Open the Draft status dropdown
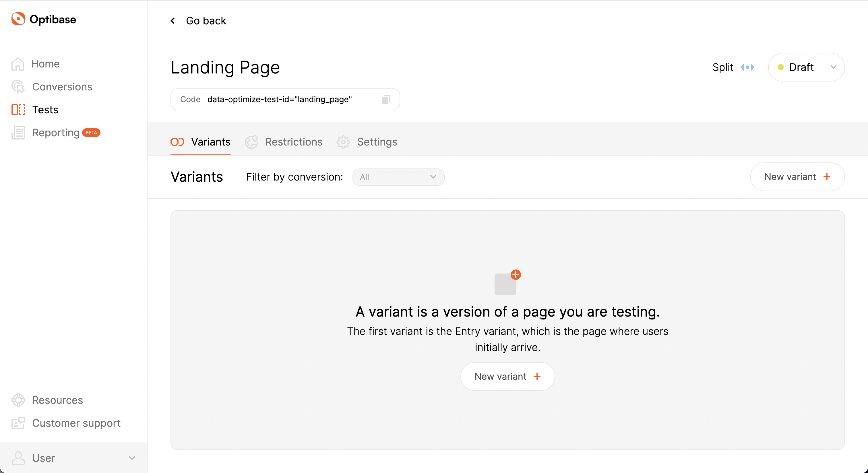Screen dimensions: 868x473 (x=806, y=67)
